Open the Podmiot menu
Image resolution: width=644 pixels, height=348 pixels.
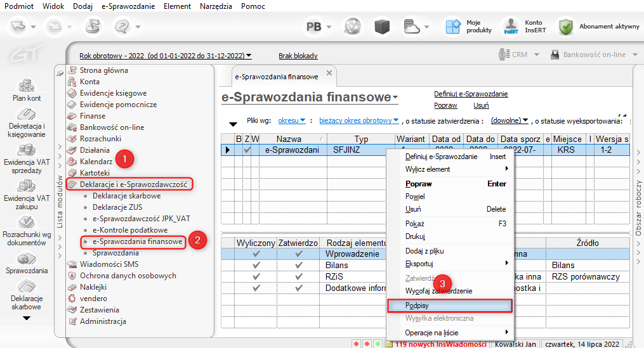[x=19, y=6]
